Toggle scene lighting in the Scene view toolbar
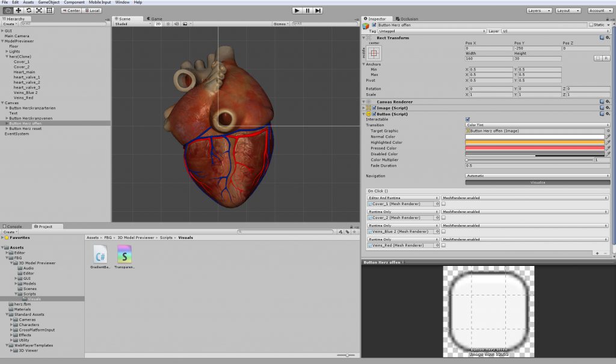The image size is (616, 364). coord(168,24)
